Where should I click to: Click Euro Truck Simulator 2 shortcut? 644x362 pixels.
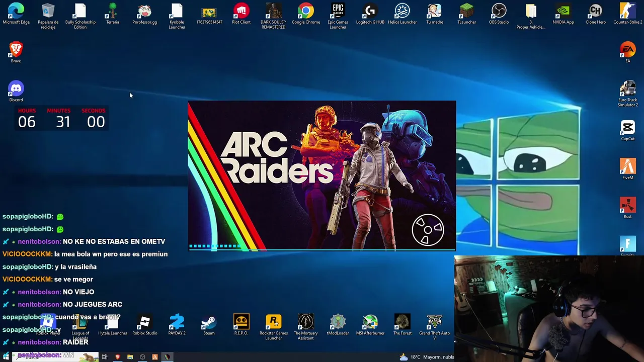coord(627,94)
